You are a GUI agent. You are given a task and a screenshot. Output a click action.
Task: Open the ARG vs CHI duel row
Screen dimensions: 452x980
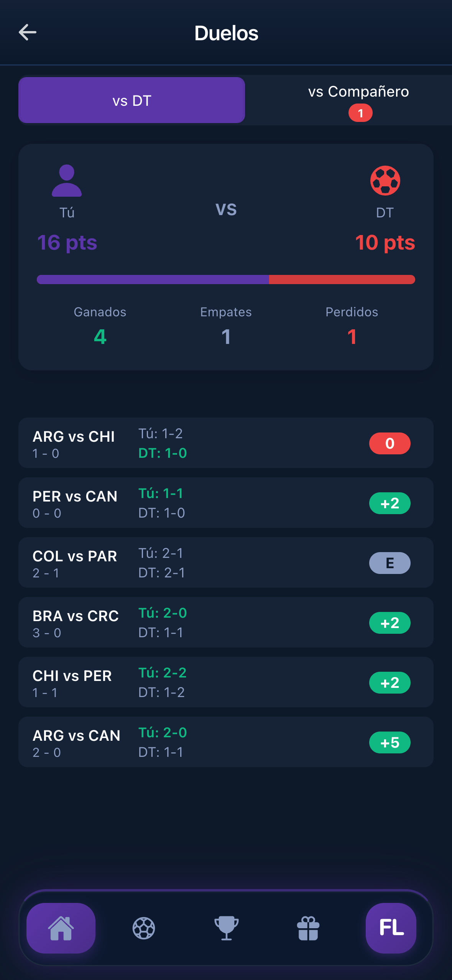click(x=226, y=443)
